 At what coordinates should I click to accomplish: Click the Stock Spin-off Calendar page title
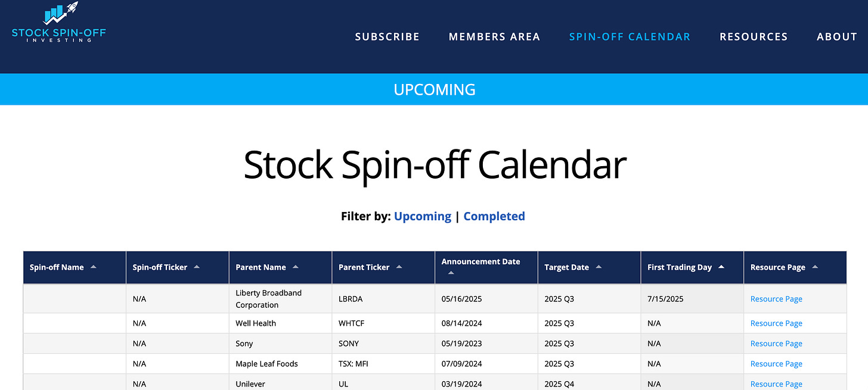click(435, 165)
